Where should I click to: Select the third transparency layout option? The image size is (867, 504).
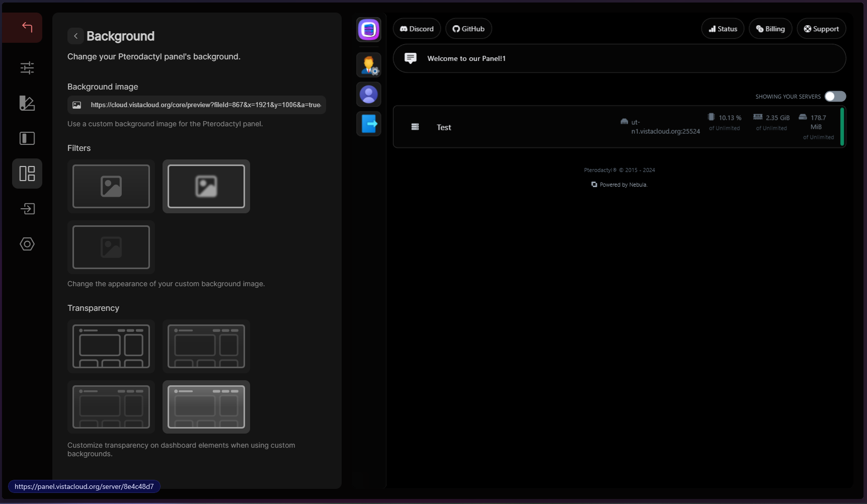point(111,407)
